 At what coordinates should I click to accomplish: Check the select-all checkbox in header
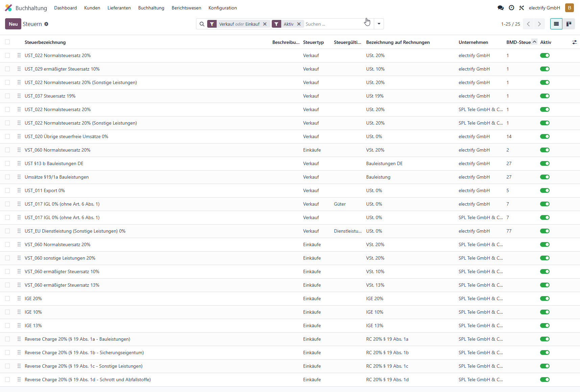coord(7,42)
